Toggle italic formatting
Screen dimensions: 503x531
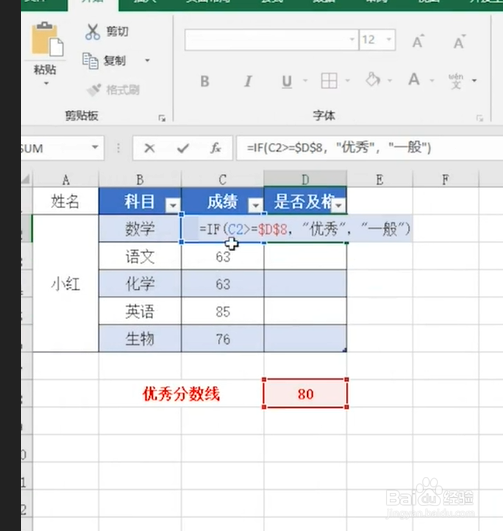pos(248,81)
